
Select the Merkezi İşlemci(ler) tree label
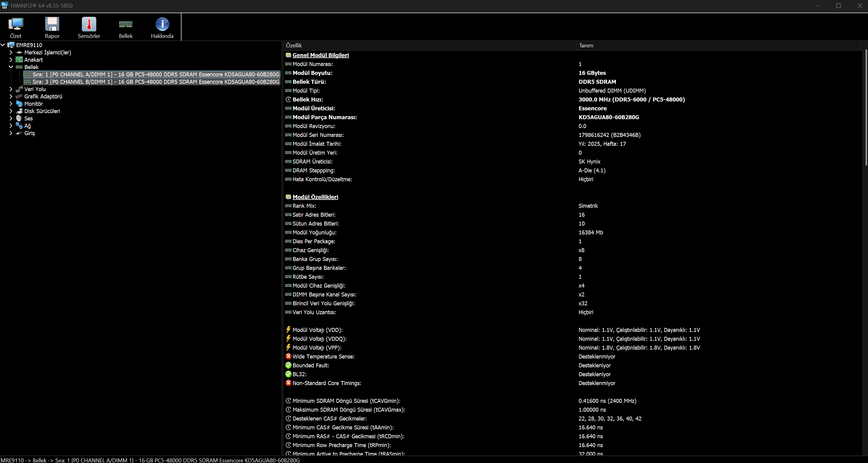[x=48, y=53]
